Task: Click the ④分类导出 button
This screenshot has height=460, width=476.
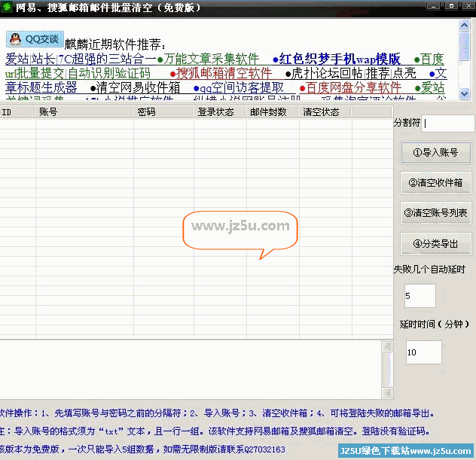Action: [435, 243]
